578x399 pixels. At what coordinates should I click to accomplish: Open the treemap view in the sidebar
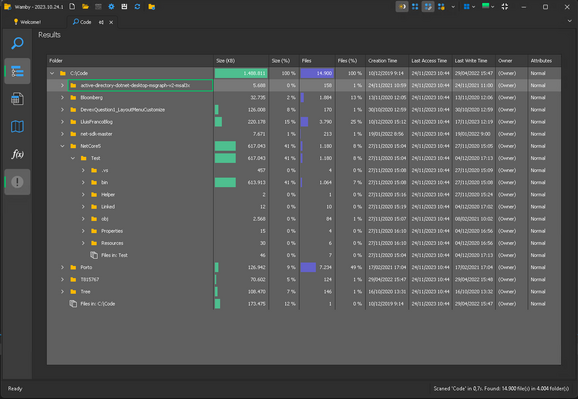pos(17,126)
